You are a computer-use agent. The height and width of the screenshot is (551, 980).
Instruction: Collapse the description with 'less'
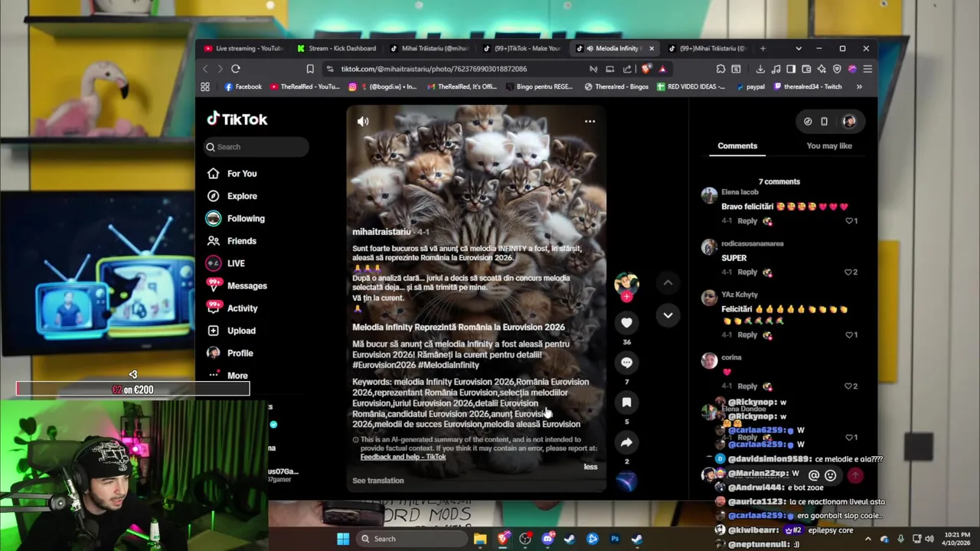click(x=590, y=467)
